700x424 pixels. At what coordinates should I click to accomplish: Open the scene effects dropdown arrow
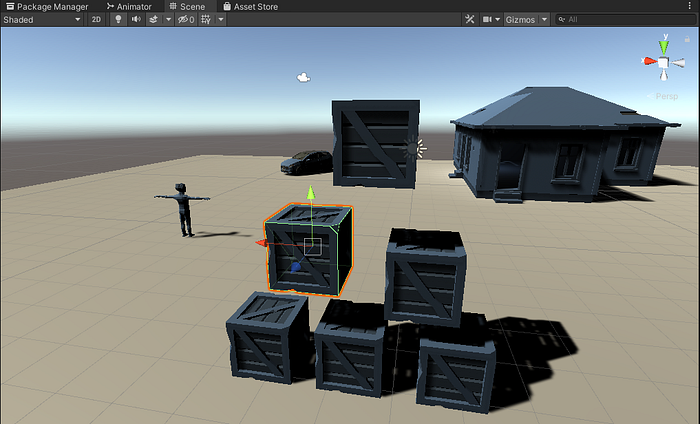point(168,19)
